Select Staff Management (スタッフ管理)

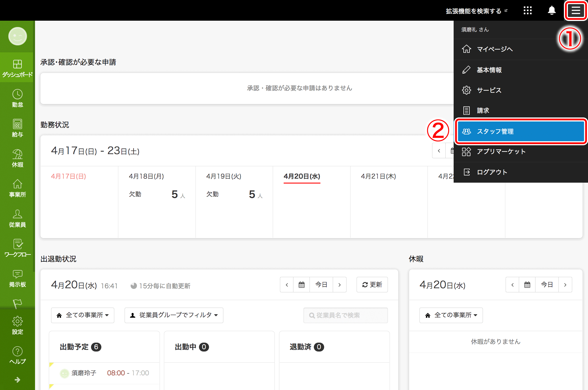click(x=521, y=131)
